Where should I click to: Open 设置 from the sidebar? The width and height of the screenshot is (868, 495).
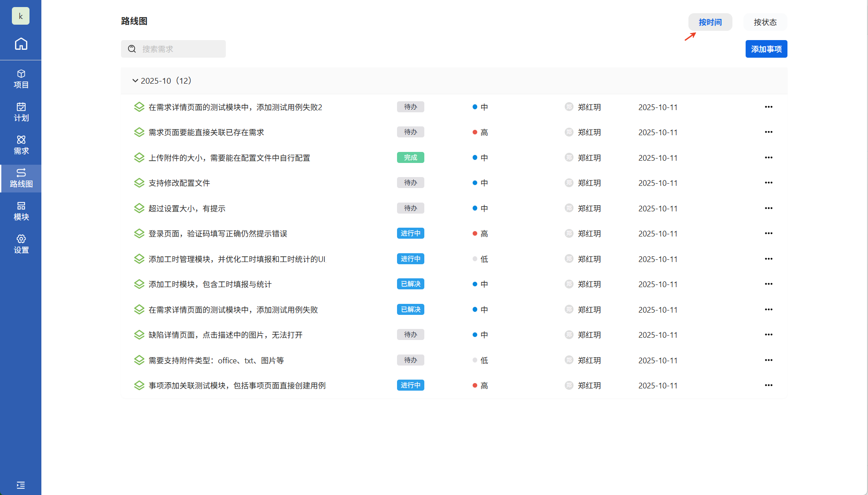tap(21, 244)
